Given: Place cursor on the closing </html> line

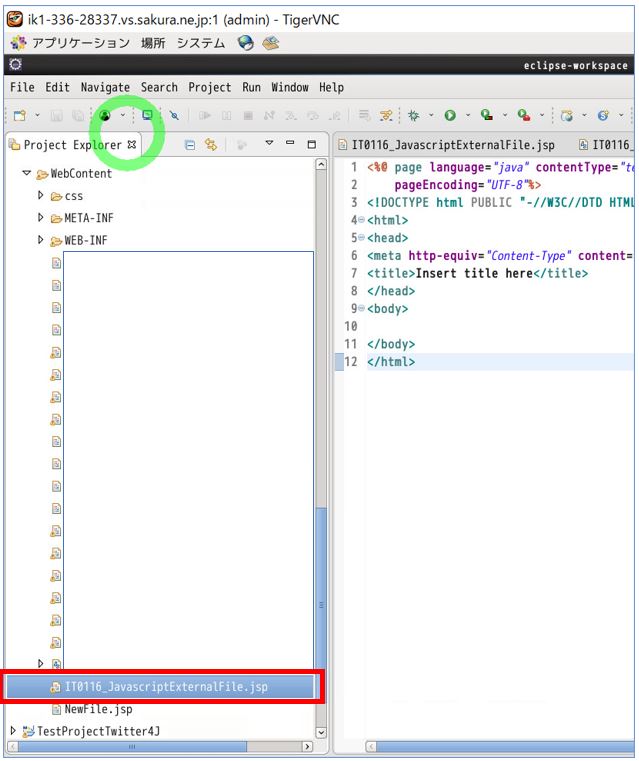Looking at the screenshot, I should [x=391, y=362].
